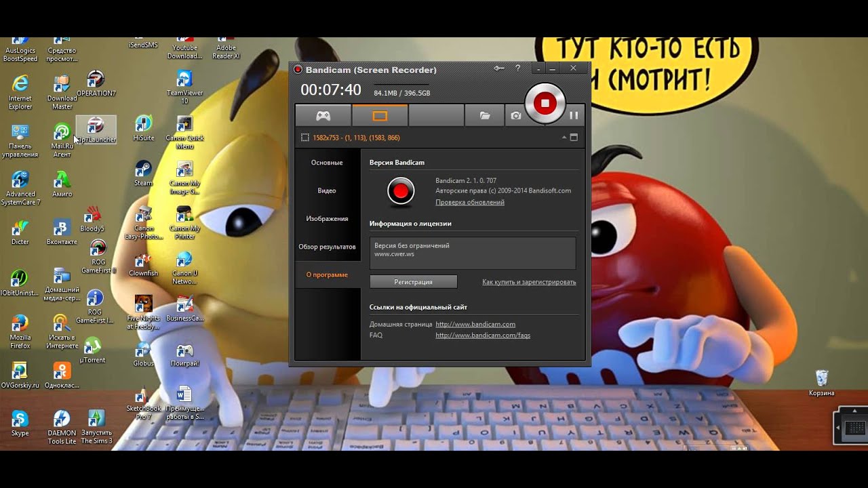Image resolution: width=868 pixels, height=488 pixels.
Task: Open the Основные settings tab
Action: 327,163
